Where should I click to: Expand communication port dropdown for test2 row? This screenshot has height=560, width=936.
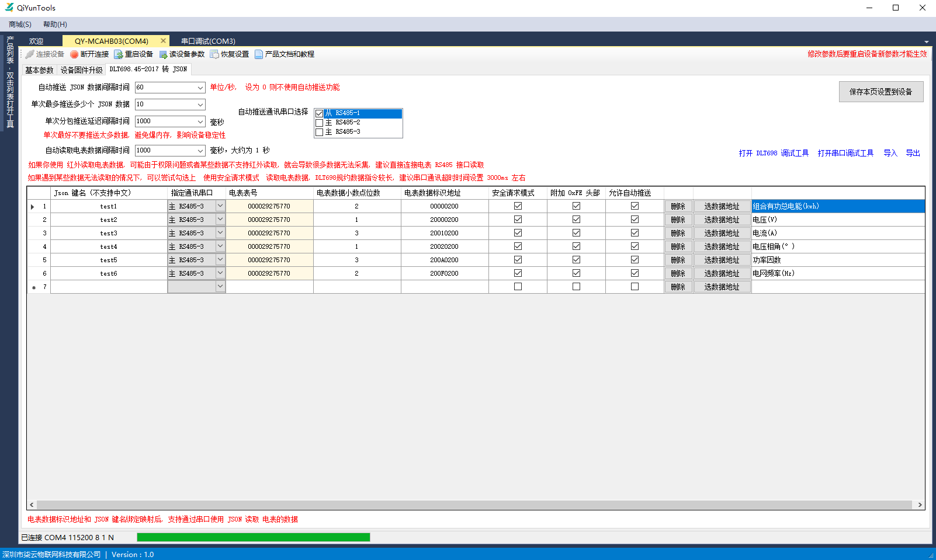(x=220, y=220)
